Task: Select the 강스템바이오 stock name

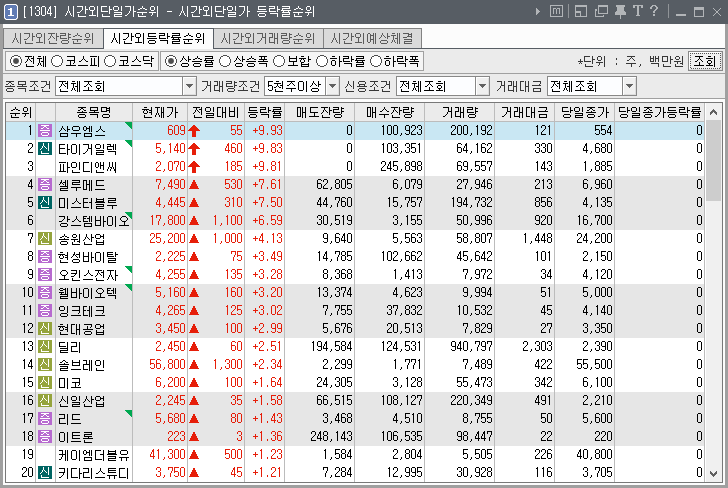Action: point(93,221)
